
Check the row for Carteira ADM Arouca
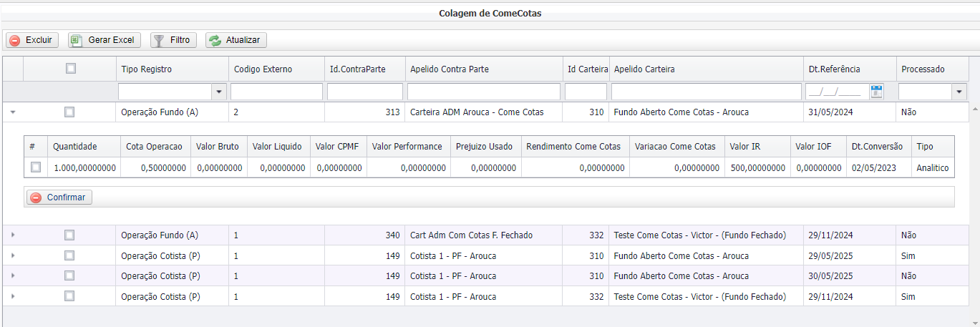[69, 112]
